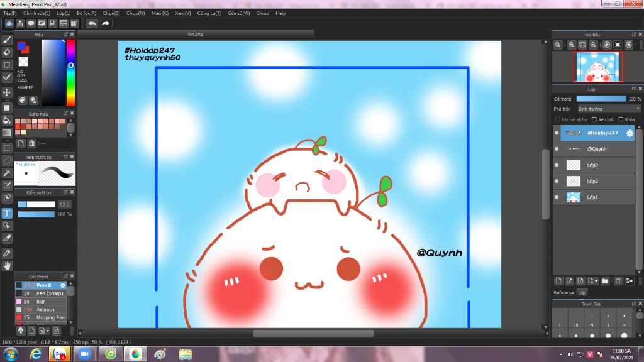
Task: Select the Gradient tool
Action: point(6,133)
